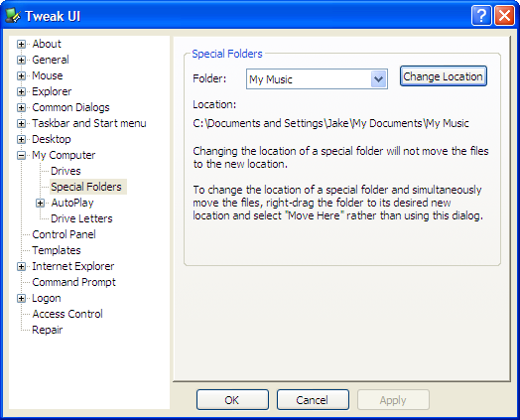Image resolution: width=520 pixels, height=420 pixels.
Task: Expand the Explorer tree node
Action: tap(21, 92)
